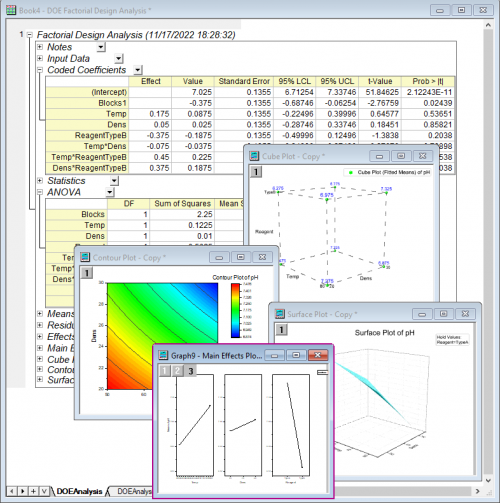Viewport: 500px width, 503px height.
Task: Click the Cube Plot window icon
Action: click(x=255, y=156)
